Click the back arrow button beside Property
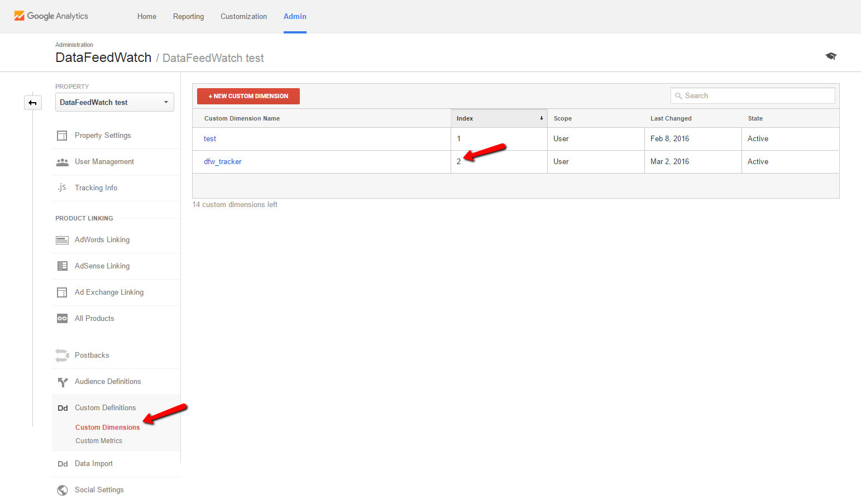Screen dimensions: 861x504 (33, 103)
